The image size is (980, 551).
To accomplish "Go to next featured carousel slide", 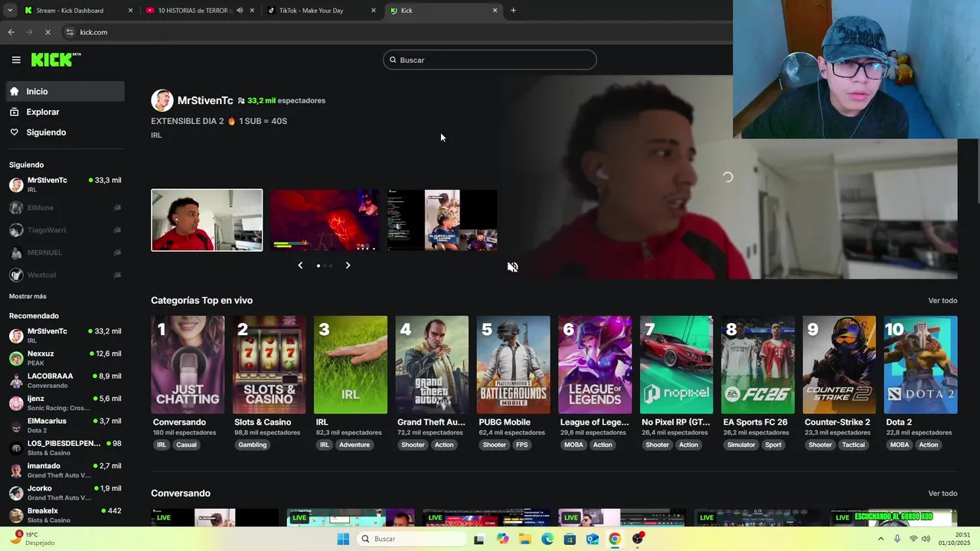I will [348, 266].
